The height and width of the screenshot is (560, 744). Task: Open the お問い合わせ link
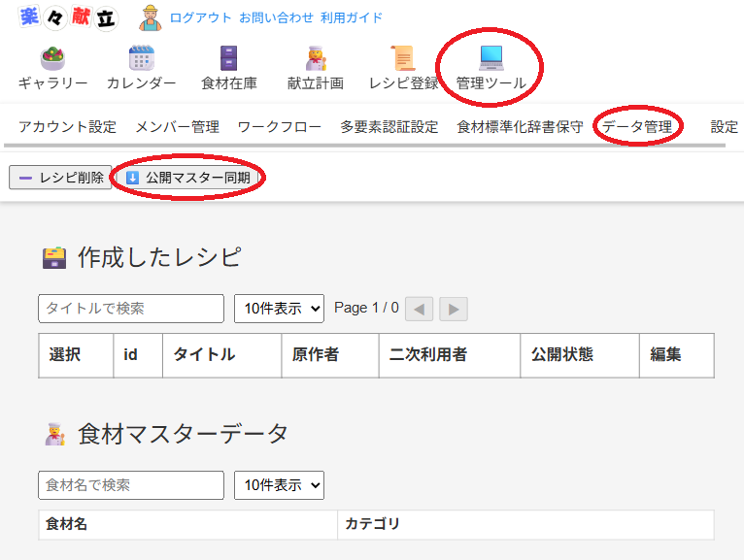[276, 18]
